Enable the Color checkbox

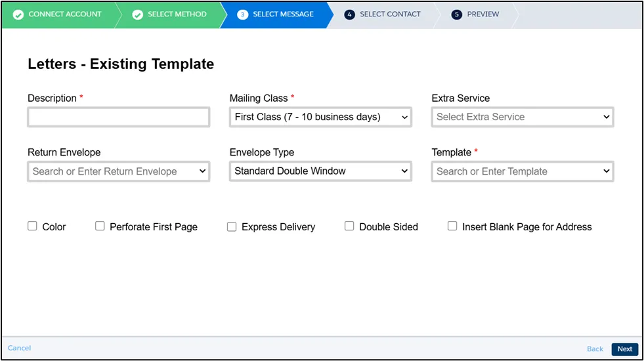(32, 226)
